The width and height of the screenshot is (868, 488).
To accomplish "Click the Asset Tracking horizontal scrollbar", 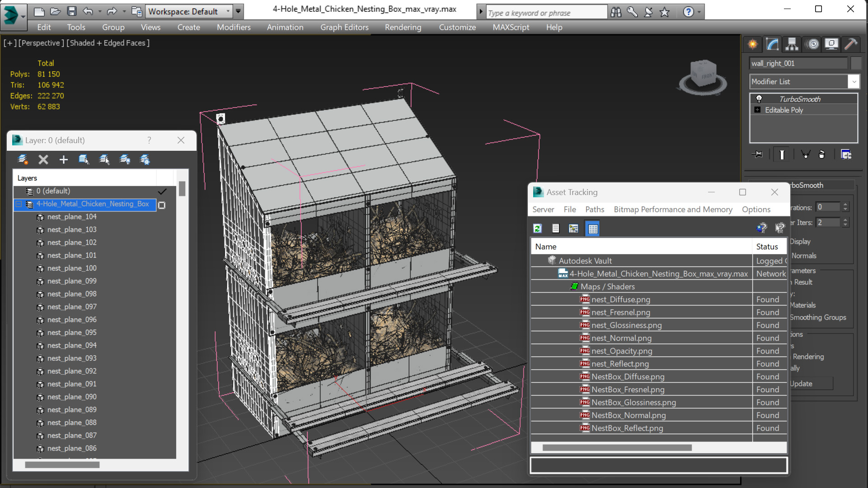I will pyautogui.click(x=617, y=448).
